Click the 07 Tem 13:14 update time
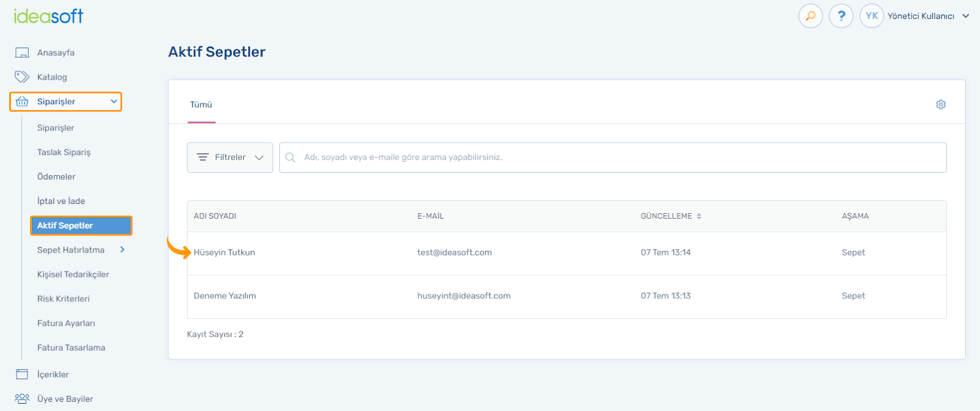The height and width of the screenshot is (411, 980). pos(666,252)
